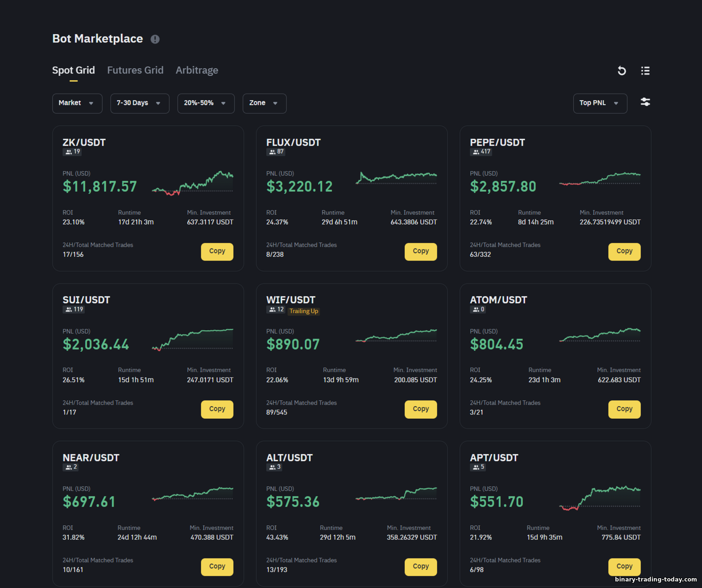Copy the ATOM/USDT bot
The image size is (702, 588).
click(624, 409)
